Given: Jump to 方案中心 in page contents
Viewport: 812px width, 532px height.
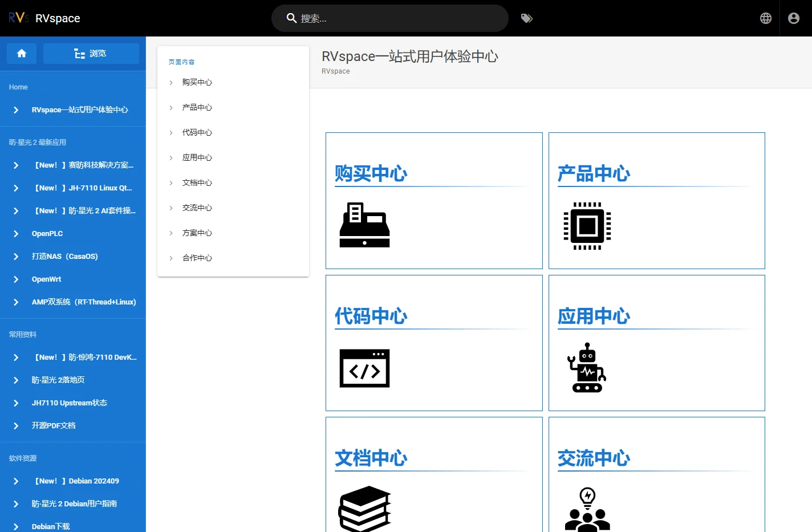Looking at the screenshot, I should [197, 233].
